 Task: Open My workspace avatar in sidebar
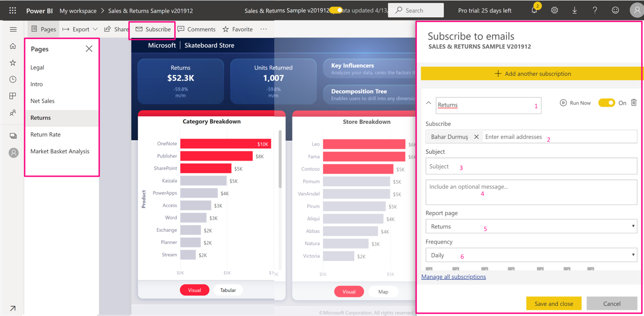pyautogui.click(x=13, y=152)
